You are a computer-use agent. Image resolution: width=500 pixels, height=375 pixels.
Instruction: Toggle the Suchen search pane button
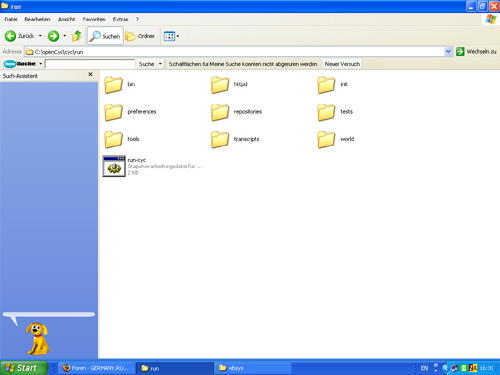[x=105, y=36]
